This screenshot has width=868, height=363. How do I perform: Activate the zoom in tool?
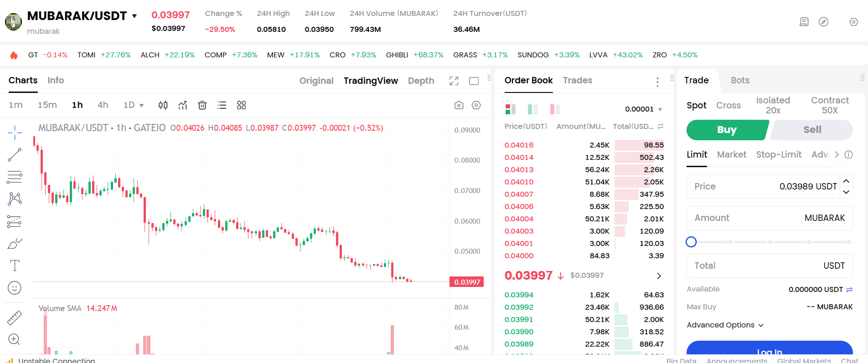click(x=14, y=339)
